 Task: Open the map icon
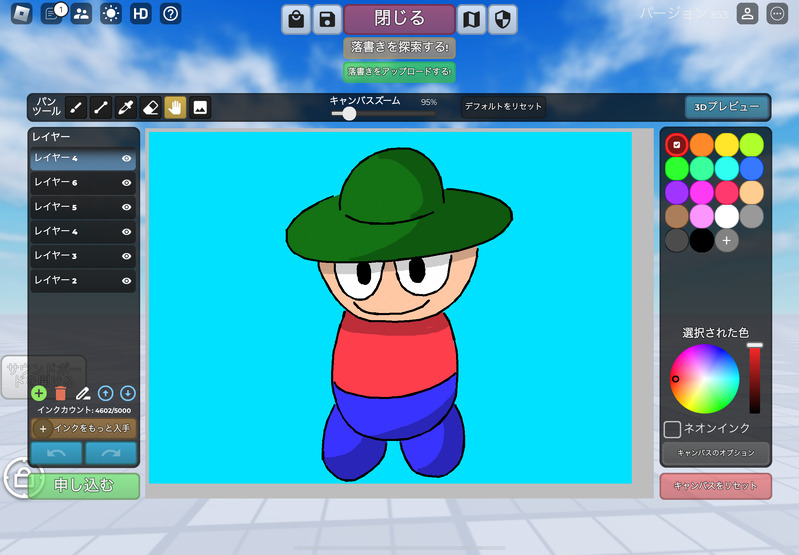[x=471, y=20]
